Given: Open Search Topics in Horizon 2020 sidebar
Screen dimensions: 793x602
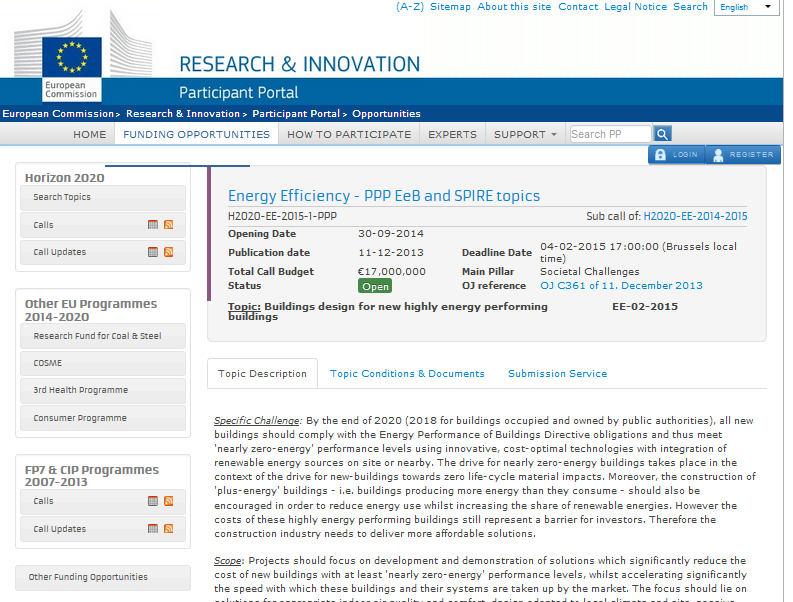Looking at the screenshot, I should (x=103, y=197).
